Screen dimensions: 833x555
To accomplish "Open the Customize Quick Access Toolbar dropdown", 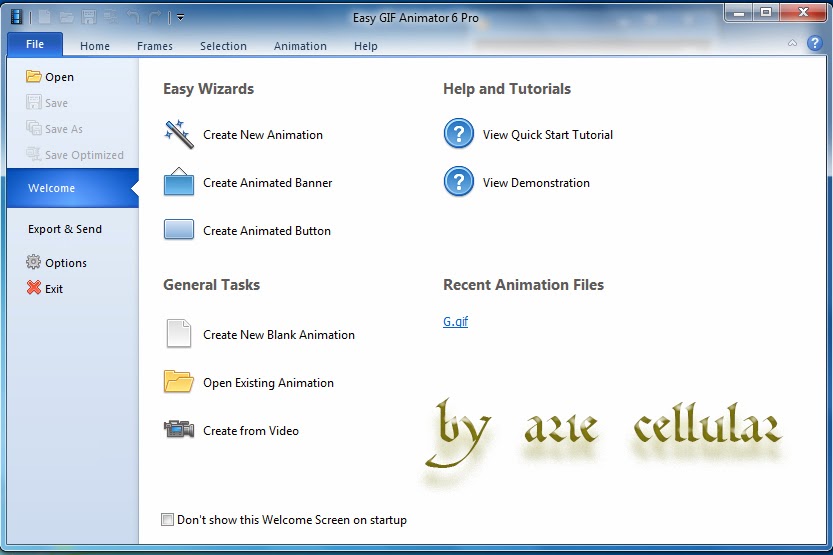I will tap(181, 18).
